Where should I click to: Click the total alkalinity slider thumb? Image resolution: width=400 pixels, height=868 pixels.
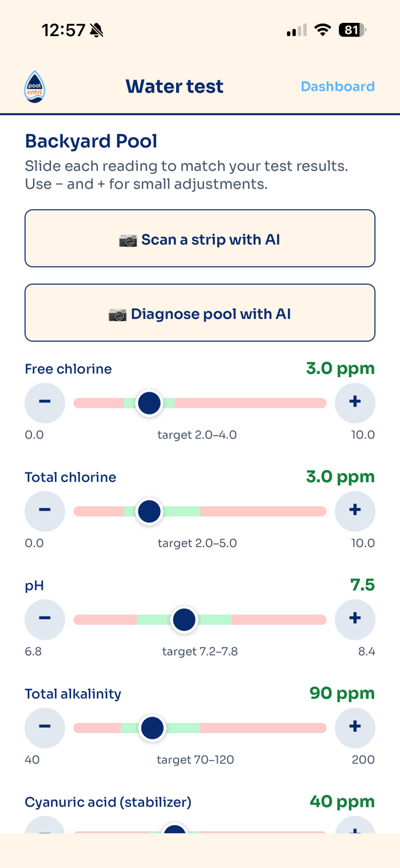(x=152, y=728)
